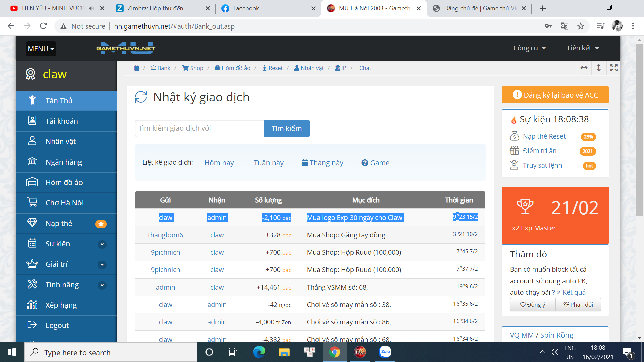Switch to the Facebook browser tab
The image size is (644, 362).
click(246, 8)
